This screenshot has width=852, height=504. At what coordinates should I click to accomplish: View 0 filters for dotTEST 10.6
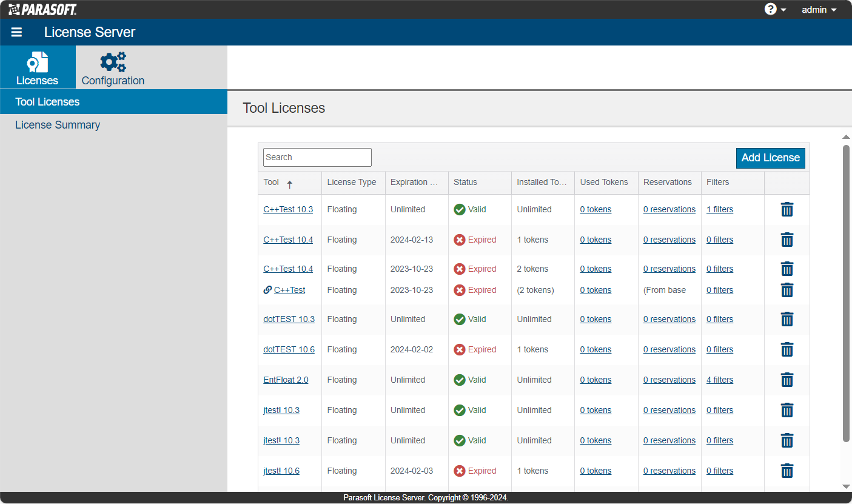[x=720, y=349]
